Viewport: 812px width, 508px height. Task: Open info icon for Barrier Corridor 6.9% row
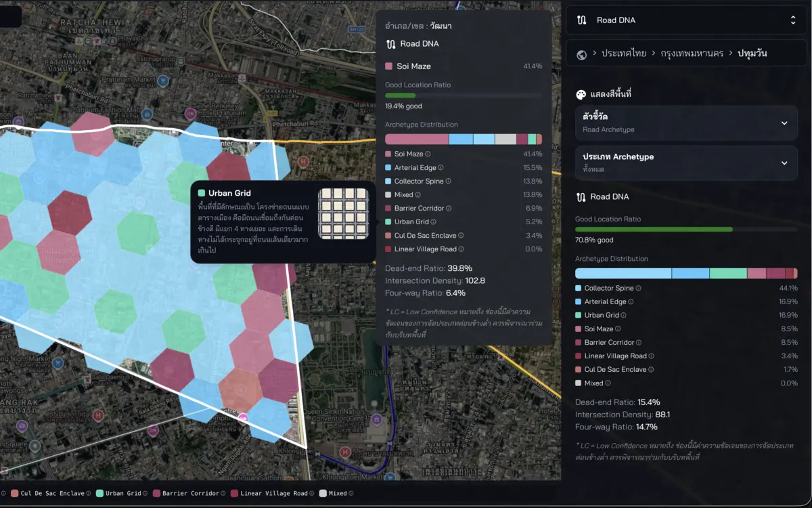449,209
